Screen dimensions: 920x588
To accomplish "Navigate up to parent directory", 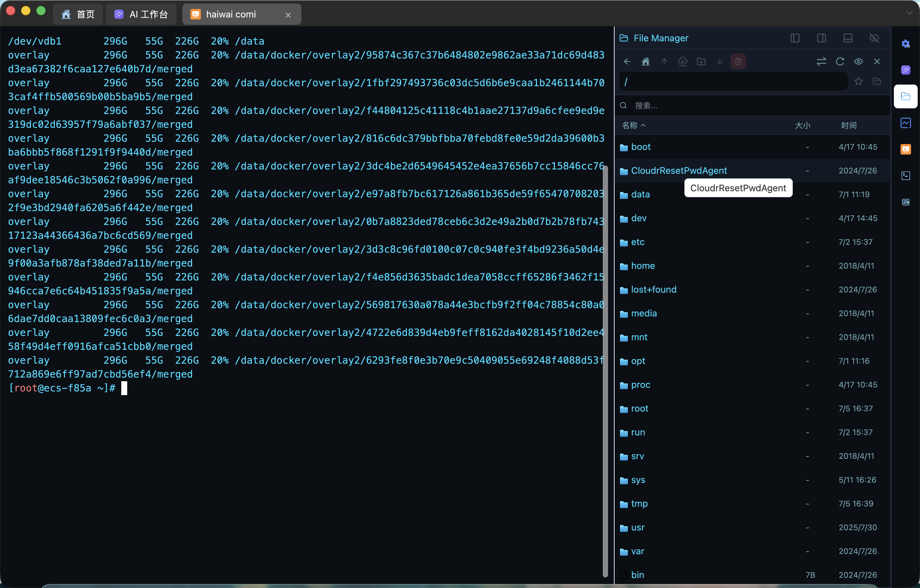I will [x=664, y=61].
